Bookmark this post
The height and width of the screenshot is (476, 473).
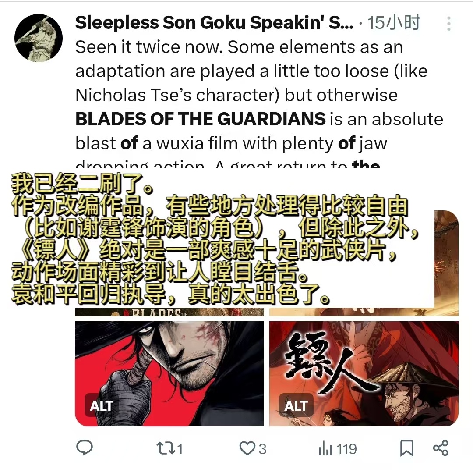tap(406, 448)
